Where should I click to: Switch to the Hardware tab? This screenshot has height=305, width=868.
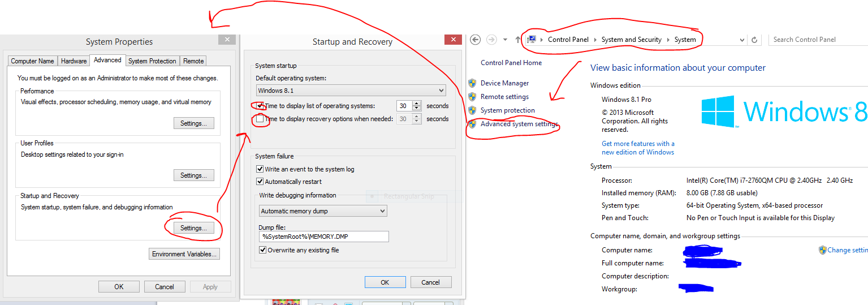tap(74, 61)
